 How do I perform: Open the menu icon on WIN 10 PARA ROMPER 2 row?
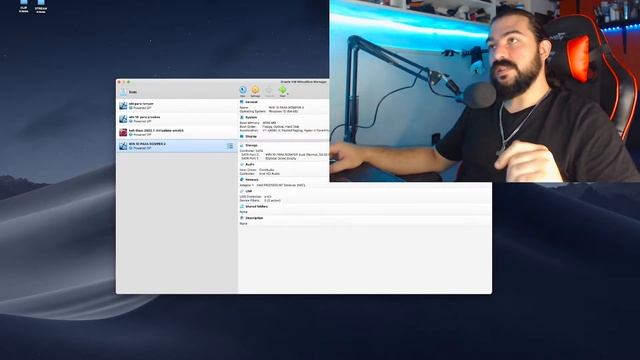click(230, 146)
